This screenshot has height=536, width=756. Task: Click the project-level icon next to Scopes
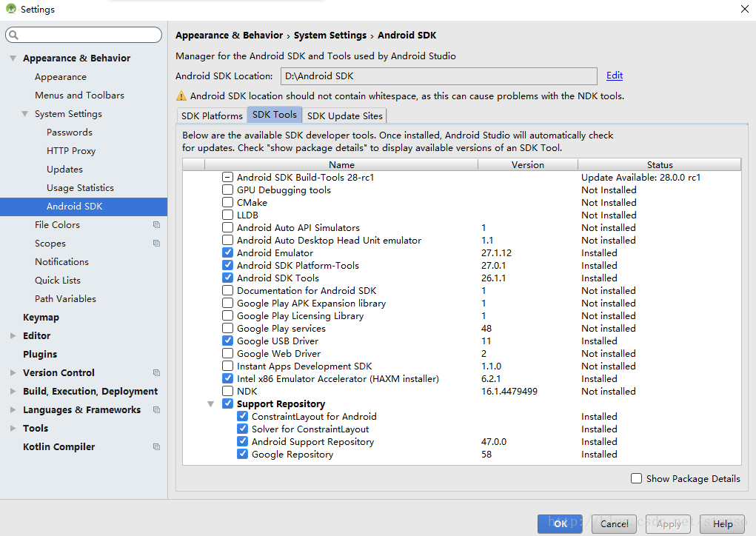157,243
